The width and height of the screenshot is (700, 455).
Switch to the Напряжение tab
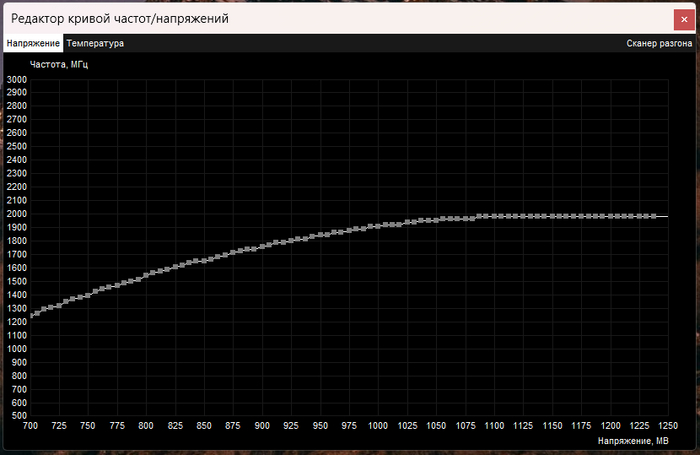[x=33, y=44]
